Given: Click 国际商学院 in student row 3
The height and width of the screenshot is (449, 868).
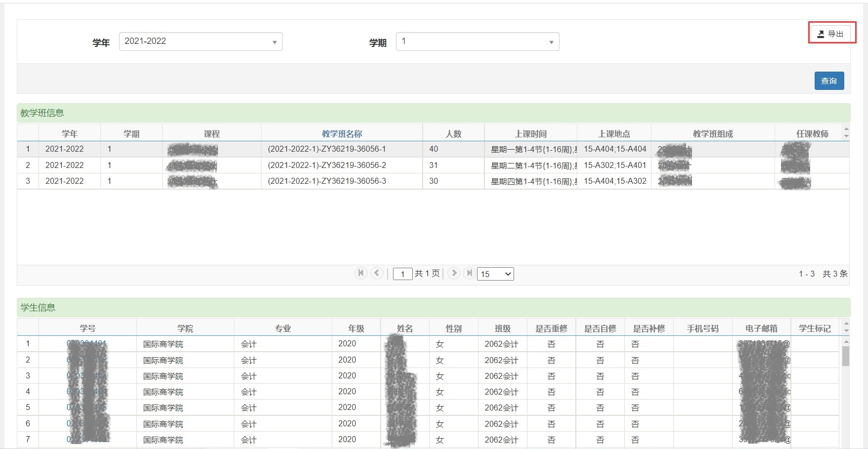Looking at the screenshot, I should click(x=163, y=376).
